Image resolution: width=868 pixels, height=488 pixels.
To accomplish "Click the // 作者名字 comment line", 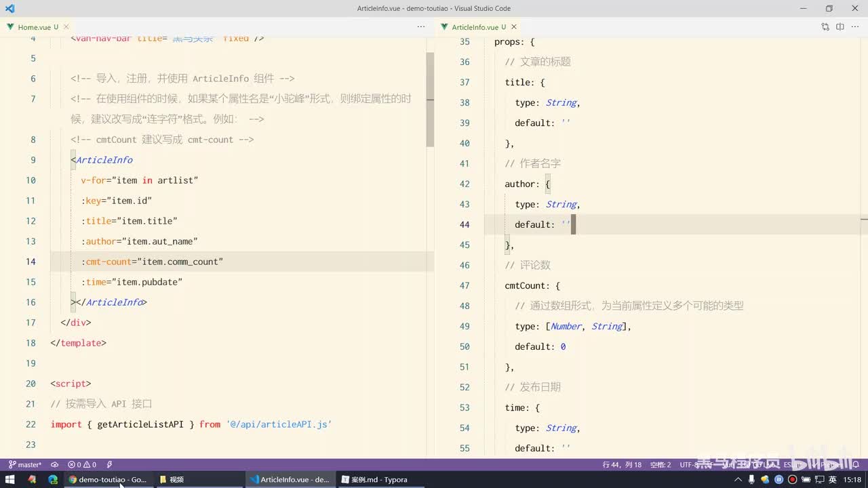I will click(x=532, y=163).
